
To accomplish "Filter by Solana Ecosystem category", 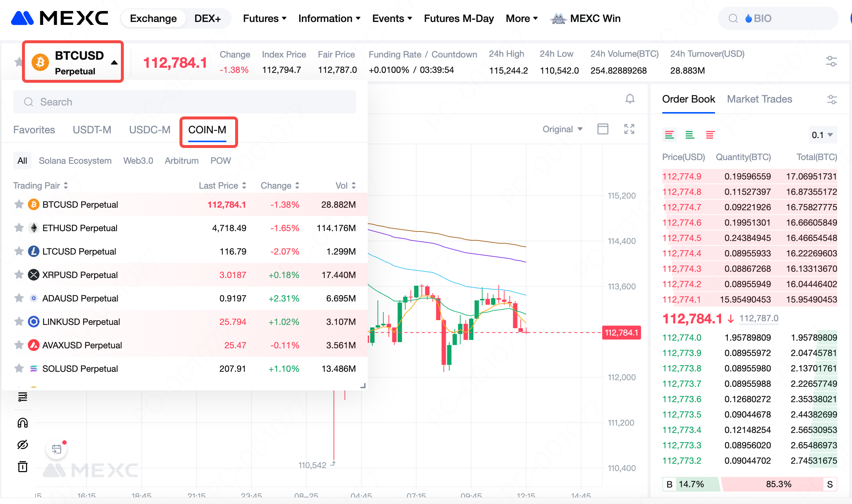I will tap(75, 160).
